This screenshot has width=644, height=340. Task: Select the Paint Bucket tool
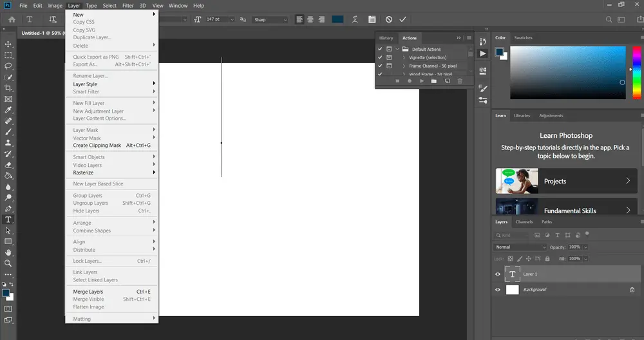click(8, 176)
